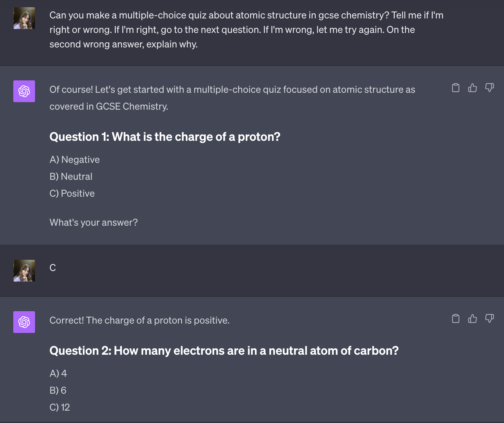The height and width of the screenshot is (423, 504).
Task: Thumbs down the Question 1 response
Action: 490,88
